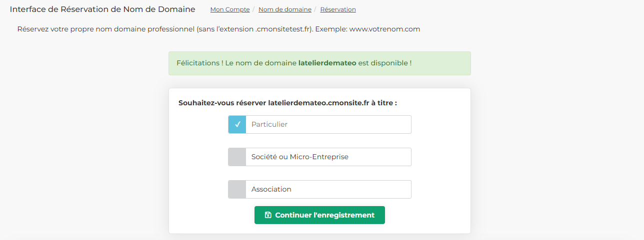Viewport: 644px width, 240px height.
Task: Click the slash separator before Réservation
Action: tap(316, 9)
